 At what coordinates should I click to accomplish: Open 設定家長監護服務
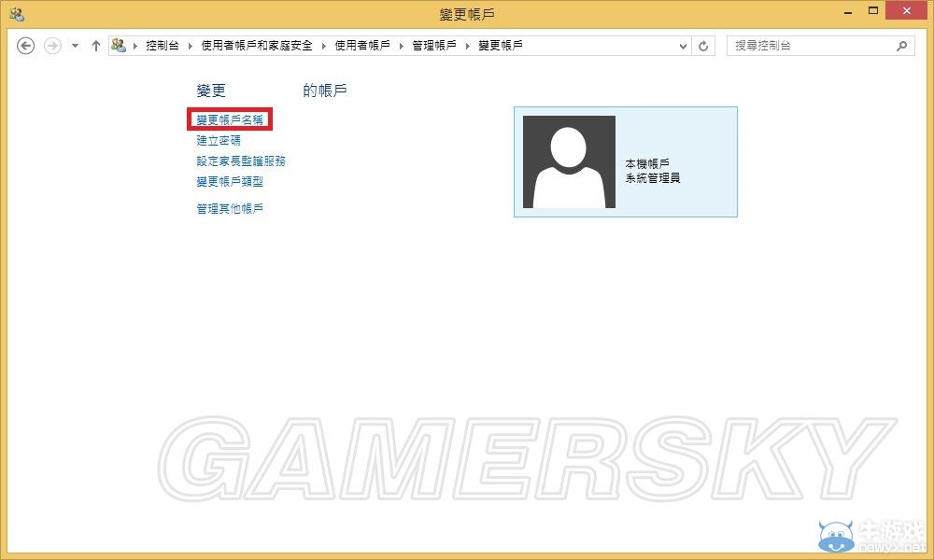240,161
